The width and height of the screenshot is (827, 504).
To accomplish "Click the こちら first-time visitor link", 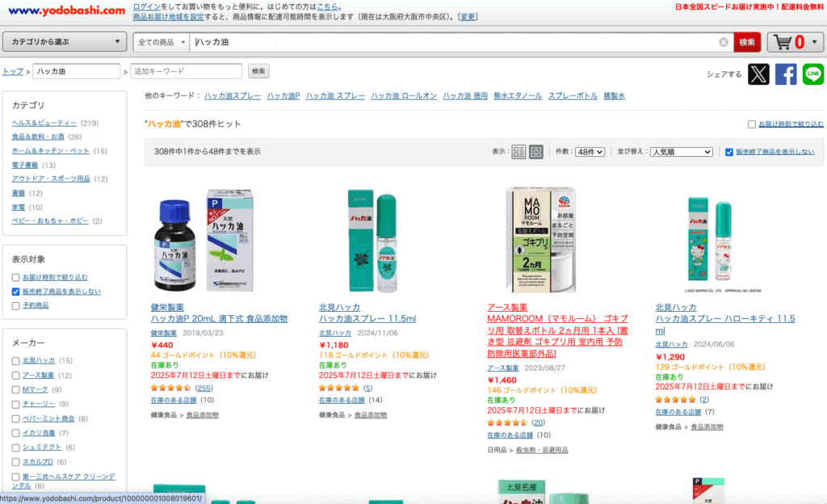I will click(x=327, y=6).
